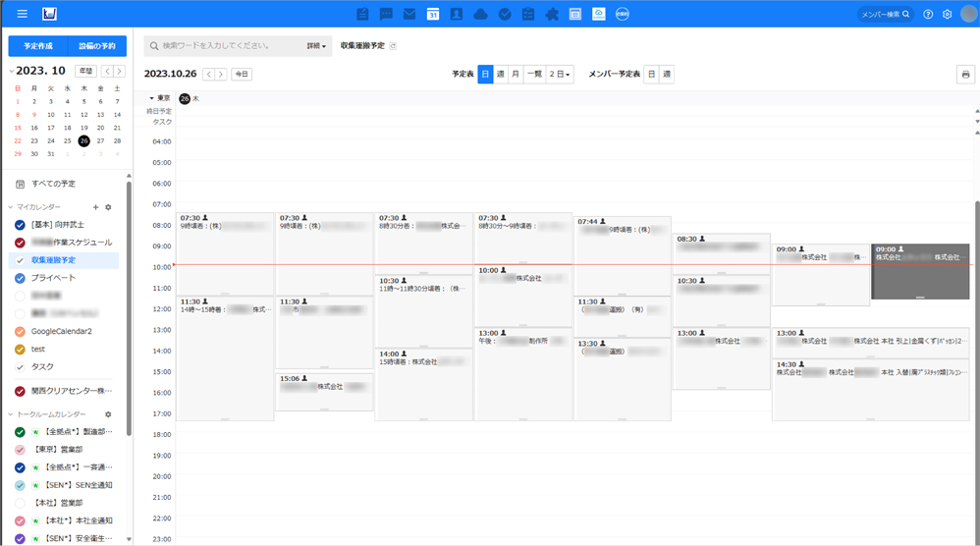Toggle the test calendar checkbox
980x546 pixels.
[x=21, y=349]
